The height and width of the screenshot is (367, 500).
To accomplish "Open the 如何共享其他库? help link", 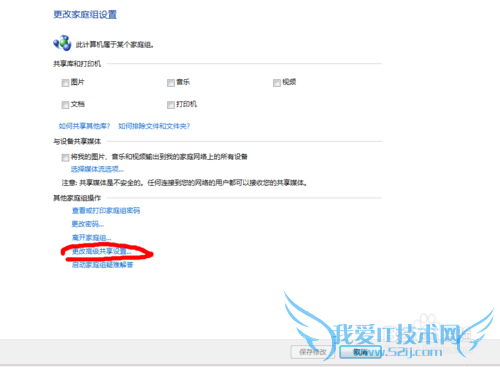I will click(84, 126).
